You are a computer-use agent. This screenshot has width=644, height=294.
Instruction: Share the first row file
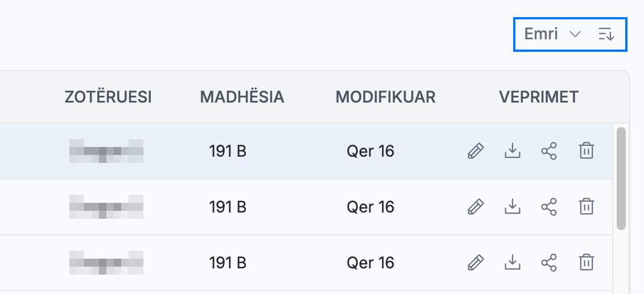click(549, 152)
